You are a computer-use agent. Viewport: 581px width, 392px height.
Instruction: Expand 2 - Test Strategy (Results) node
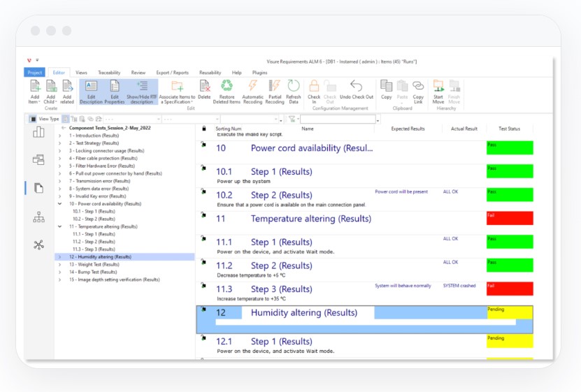(x=59, y=143)
